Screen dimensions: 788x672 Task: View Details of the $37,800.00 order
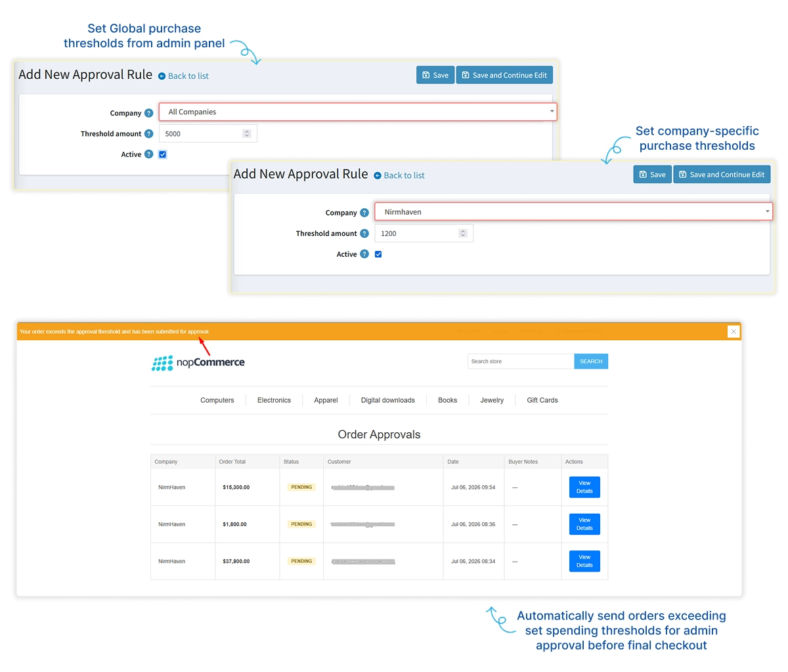(x=584, y=561)
